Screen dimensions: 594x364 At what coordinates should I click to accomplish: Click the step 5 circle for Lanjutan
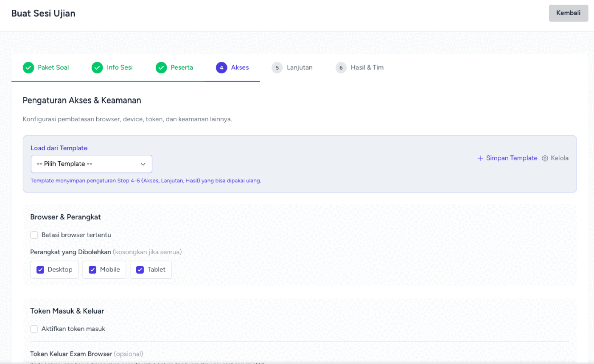[x=277, y=67]
